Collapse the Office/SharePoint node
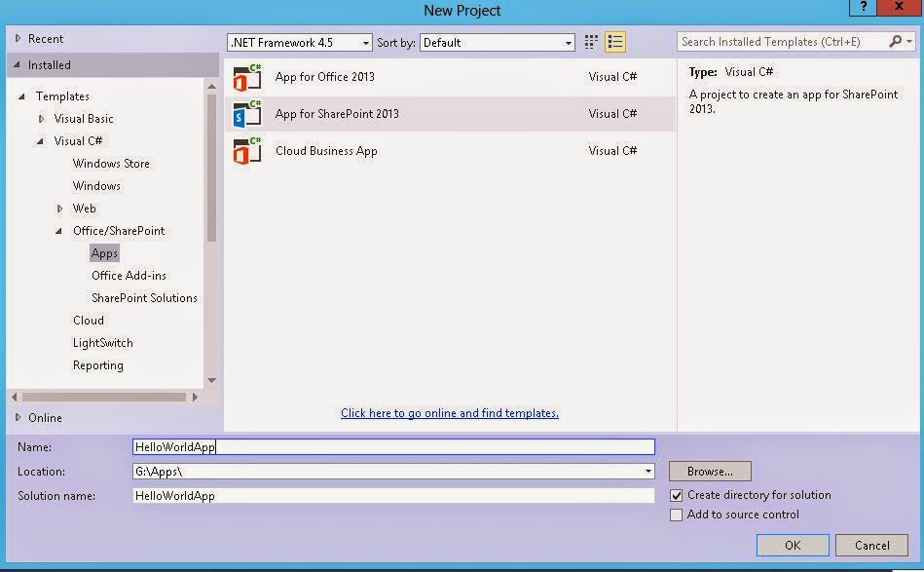 click(59, 231)
